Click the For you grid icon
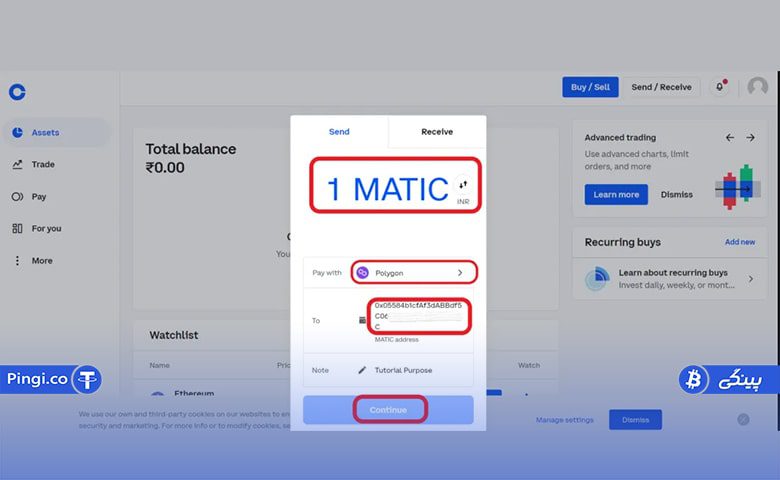The height and width of the screenshot is (480, 780). click(x=17, y=228)
